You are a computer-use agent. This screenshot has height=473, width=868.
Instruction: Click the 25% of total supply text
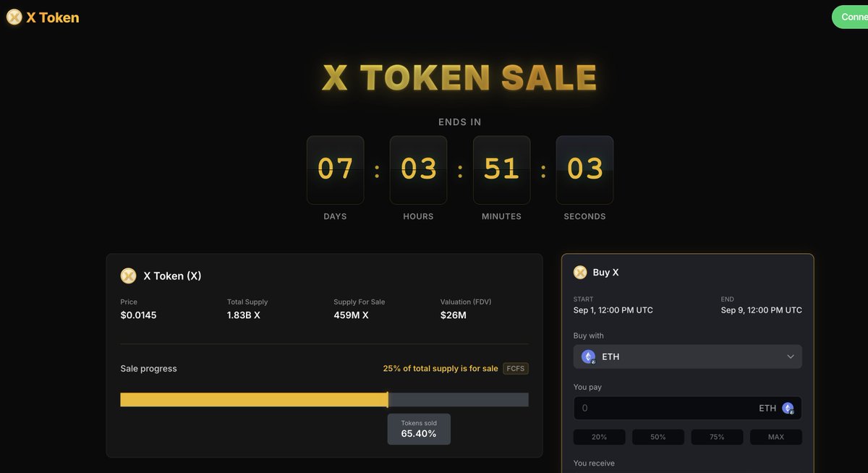[441, 369]
